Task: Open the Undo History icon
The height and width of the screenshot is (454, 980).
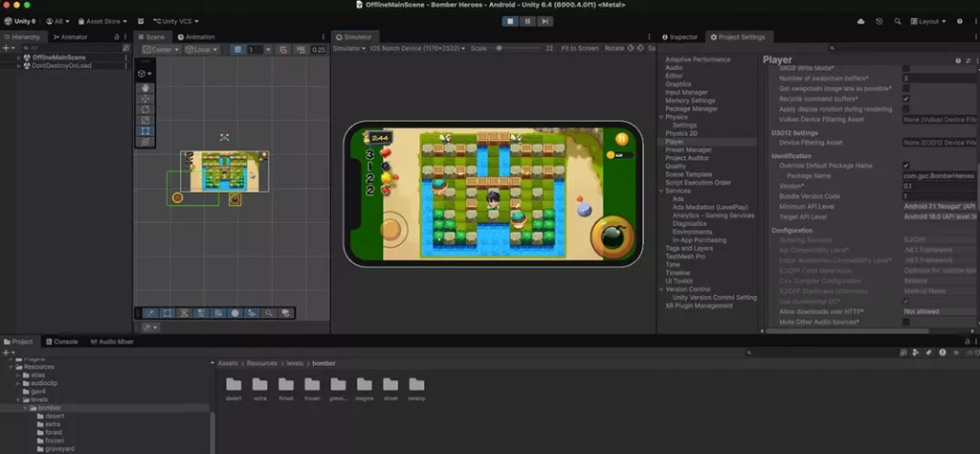Action: tap(880, 21)
